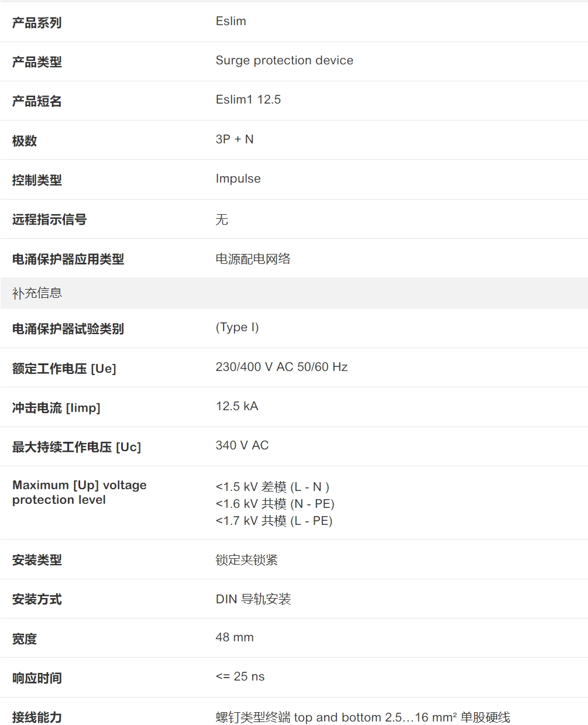Click the Maximum [Up] voltage protection level label
Screen dimensions: 588x725
click(x=79, y=492)
